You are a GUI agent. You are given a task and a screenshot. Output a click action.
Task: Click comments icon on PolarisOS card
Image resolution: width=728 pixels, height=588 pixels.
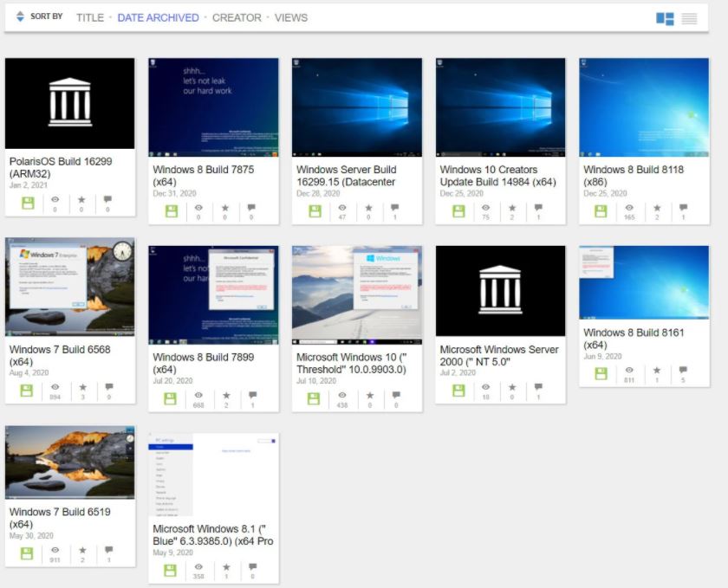pos(107,199)
